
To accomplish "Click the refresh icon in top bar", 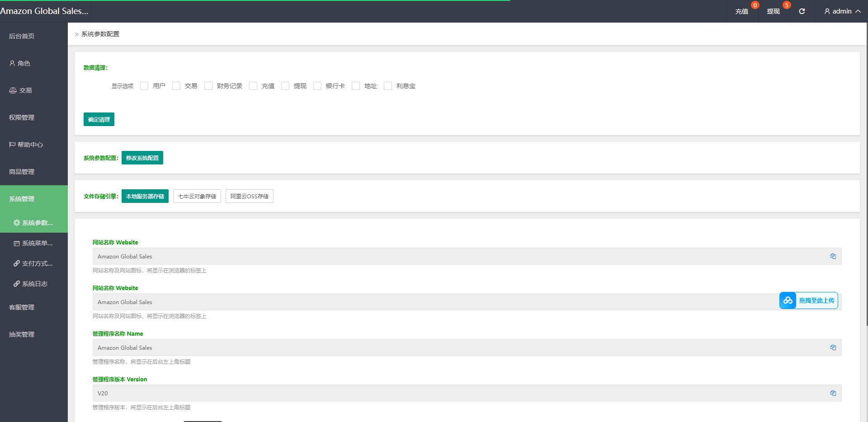I will click(802, 11).
